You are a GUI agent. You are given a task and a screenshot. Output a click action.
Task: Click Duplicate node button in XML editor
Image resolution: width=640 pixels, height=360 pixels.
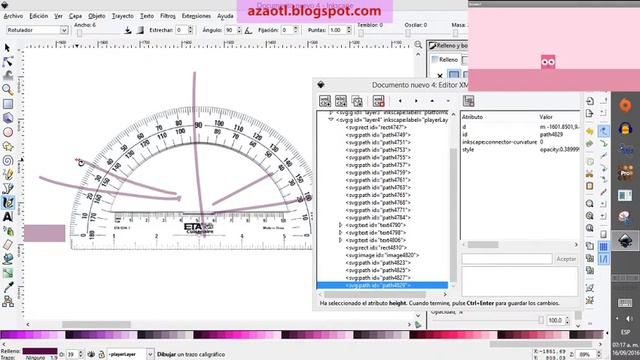357,101
